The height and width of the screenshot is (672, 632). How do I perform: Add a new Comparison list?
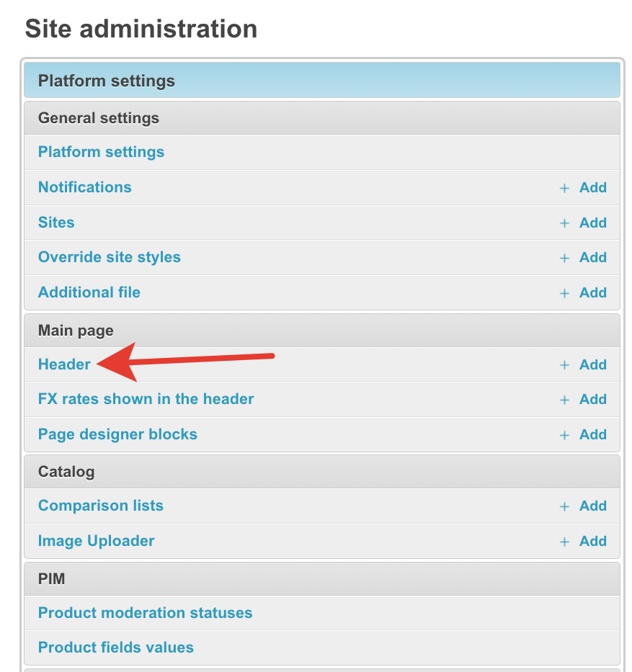pyautogui.click(x=584, y=506)
